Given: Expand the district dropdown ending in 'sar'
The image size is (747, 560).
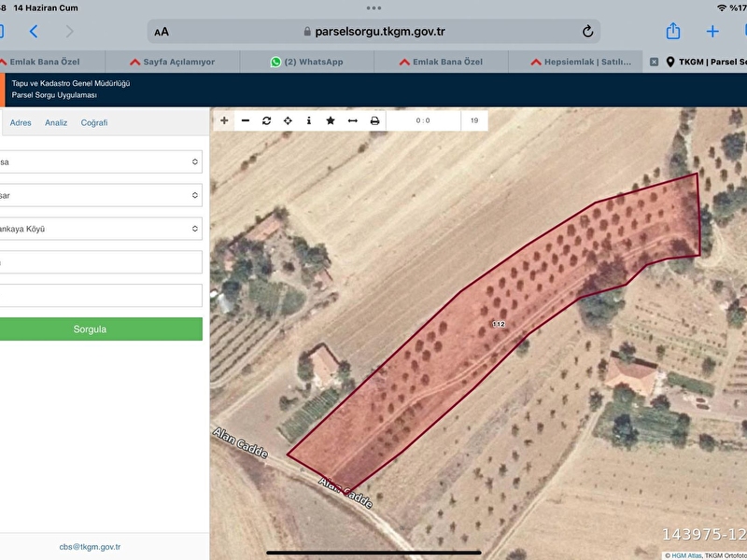Looking at the screenshot, I should point(100,195).
